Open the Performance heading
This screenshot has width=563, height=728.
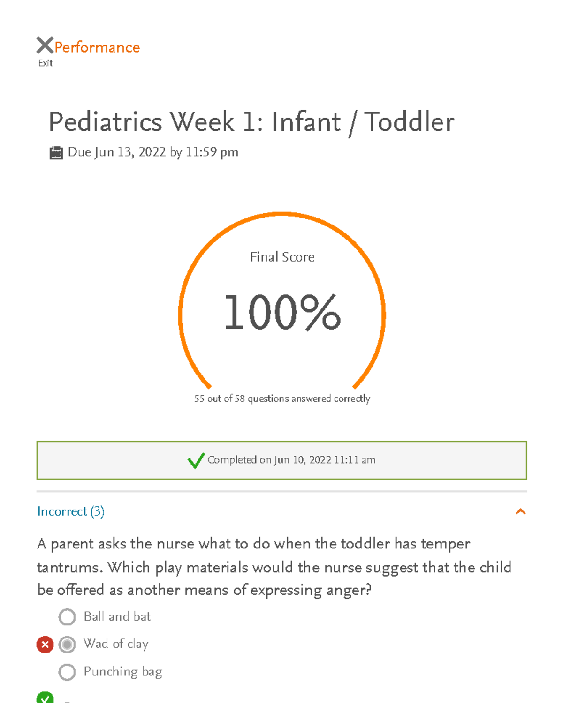pyautogui.click(x=96, y=47)
